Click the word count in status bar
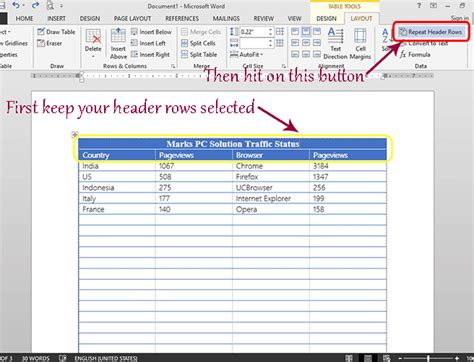The image size is (474, 362). point(35,358)
